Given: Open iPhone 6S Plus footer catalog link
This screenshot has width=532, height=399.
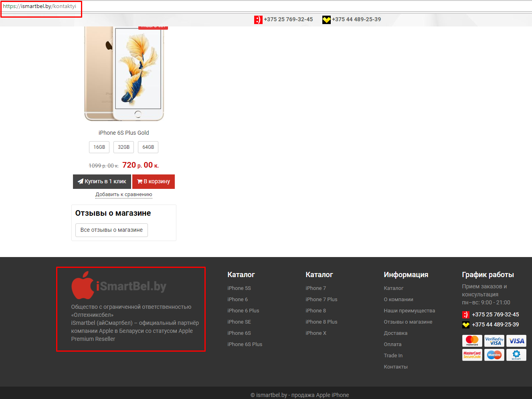Looking at the screenshot, I should pyautogui.click(x=245, y=344).
